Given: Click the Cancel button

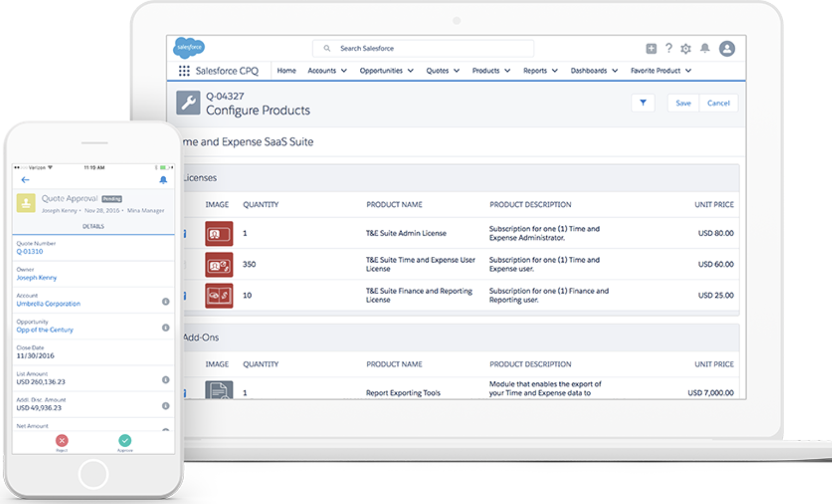Looking at the screenshot, I should (x=718, y=103).
